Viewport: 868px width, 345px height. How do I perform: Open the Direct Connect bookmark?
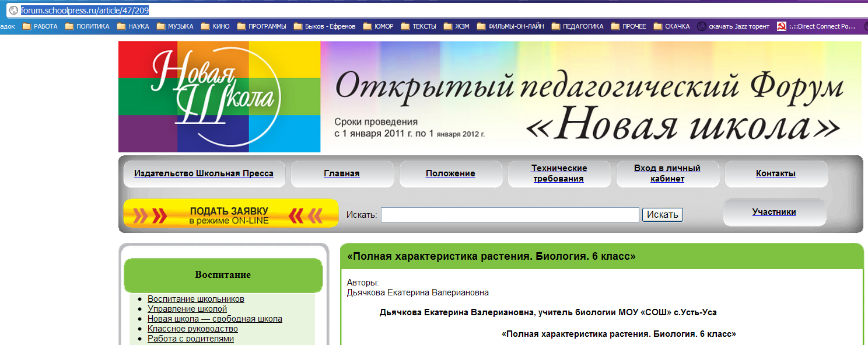click(816, 26)
